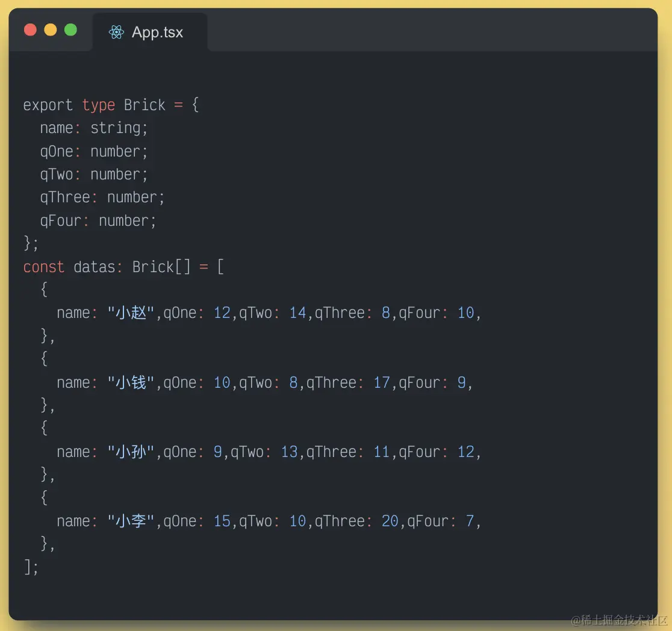Click the closing "];" line of the array
This screenshot has height=631, width=672.
[x=31, y=567]
